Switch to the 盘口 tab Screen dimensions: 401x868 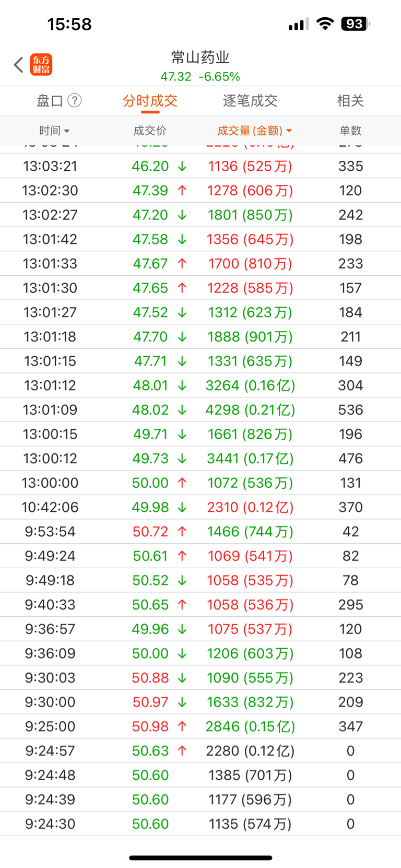[50, 100]
